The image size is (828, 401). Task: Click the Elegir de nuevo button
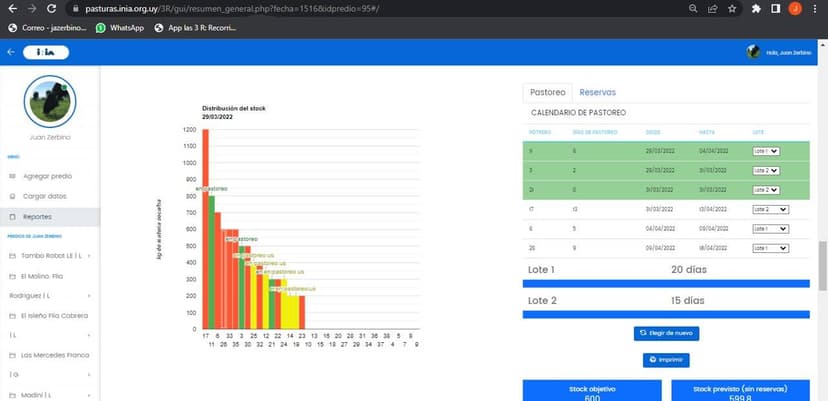tap(666, 333)
